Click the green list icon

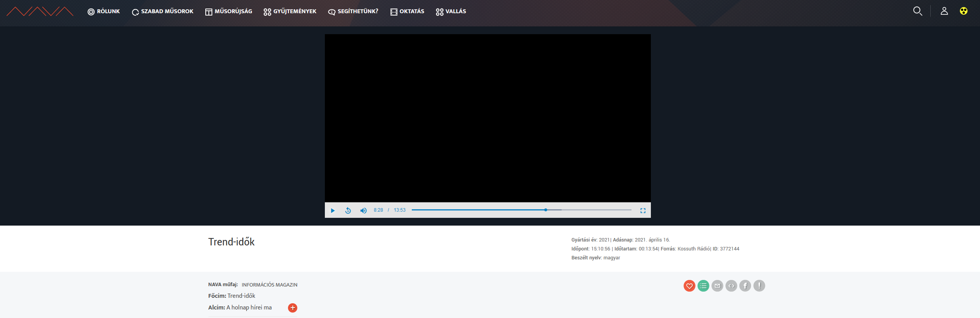click(703, 286)
